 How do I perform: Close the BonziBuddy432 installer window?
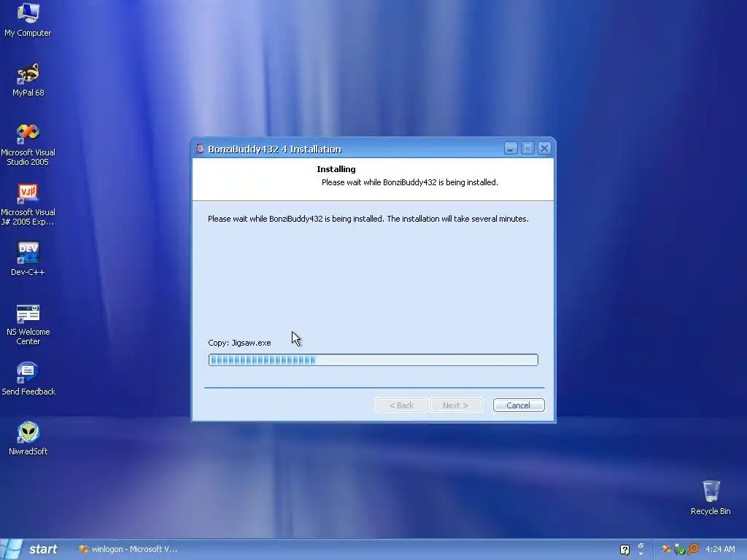pyautogui.click(x=544, y=149)
